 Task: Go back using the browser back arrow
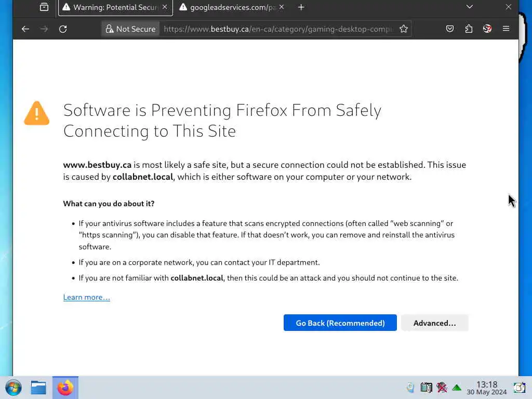point(25,29)
